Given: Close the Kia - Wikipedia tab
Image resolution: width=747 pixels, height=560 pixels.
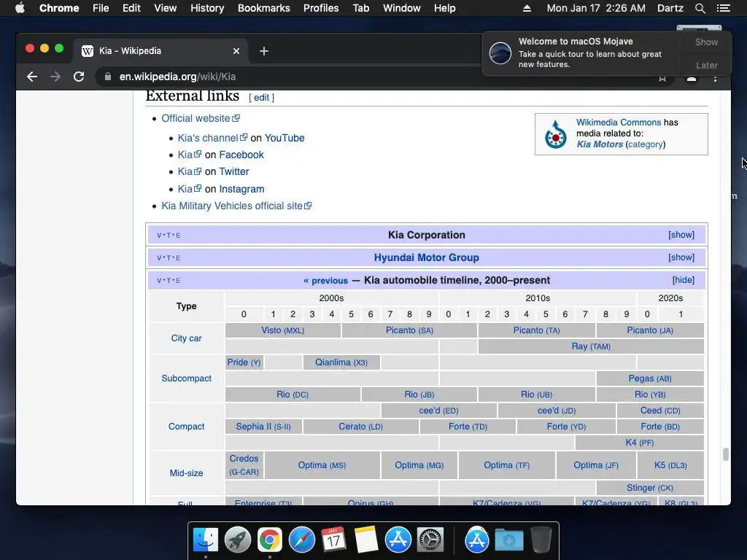Looking at the screenshot, I should (x=236, y=51).
